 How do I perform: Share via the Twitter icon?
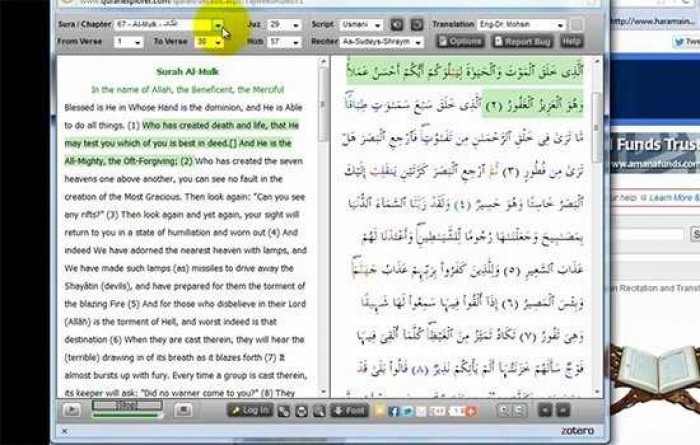(408, 411)
